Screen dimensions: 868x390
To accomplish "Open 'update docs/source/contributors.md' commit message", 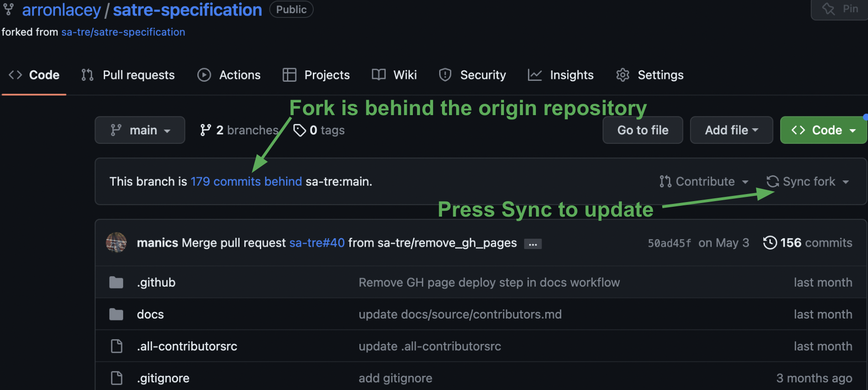I will click(x=460, y=314).
